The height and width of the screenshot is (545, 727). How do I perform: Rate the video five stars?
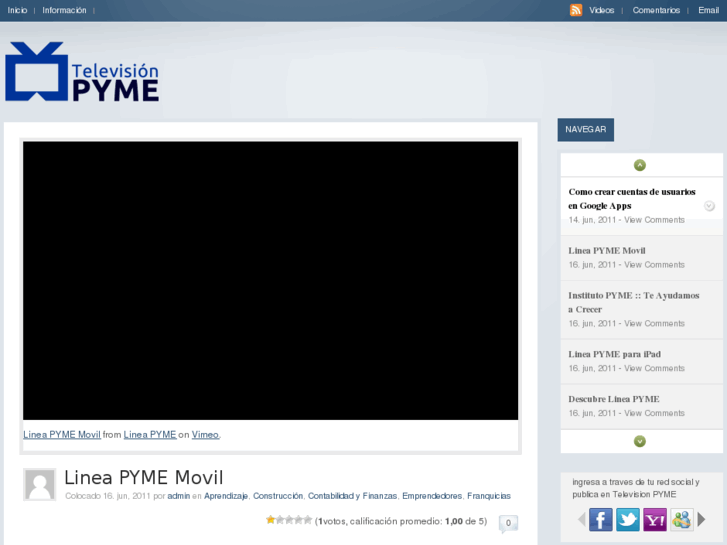307,520
